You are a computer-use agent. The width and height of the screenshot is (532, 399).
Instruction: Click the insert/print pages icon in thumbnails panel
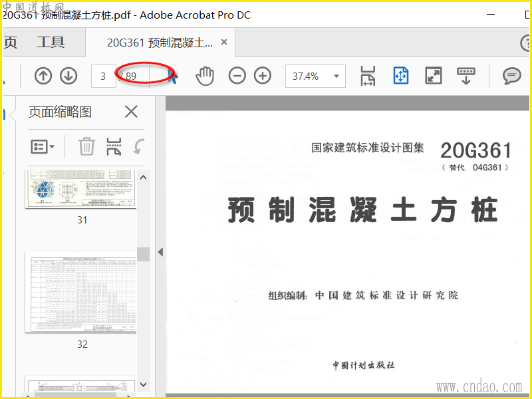tap(114, 146)
